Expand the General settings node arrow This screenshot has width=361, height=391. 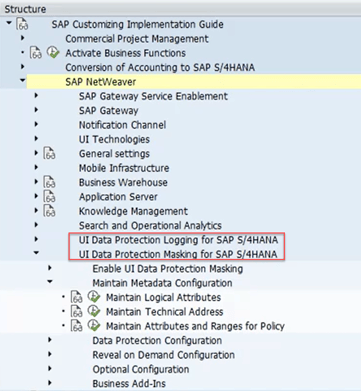pos(36,153)
